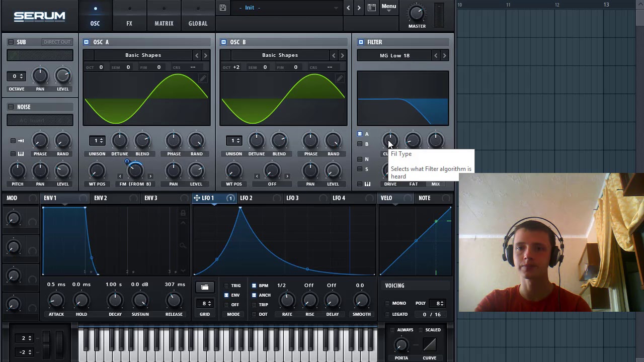Click the save preset floppy disk icon
This screenshot has height=362, width=644.
(223, 8)
